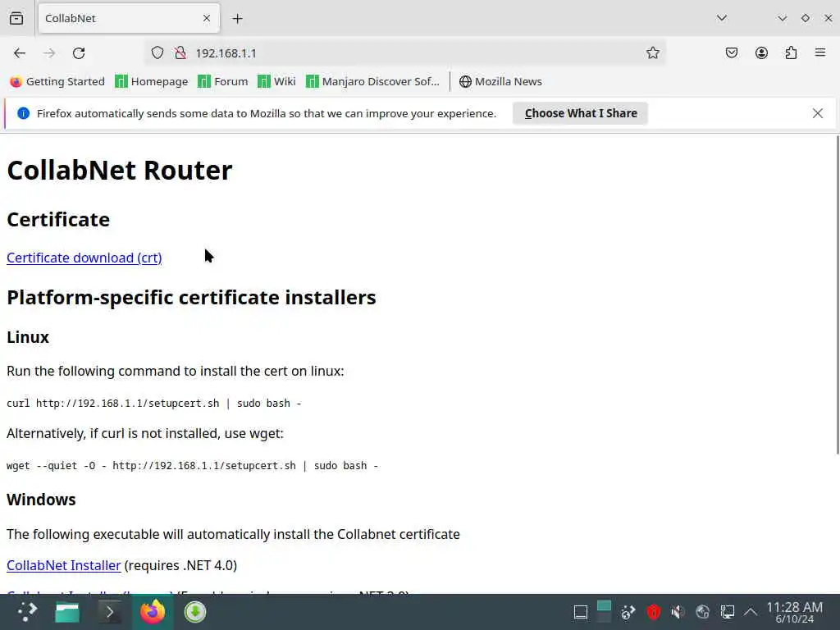Open the Manjaro Discover Software bookmark

click(373, 81)
